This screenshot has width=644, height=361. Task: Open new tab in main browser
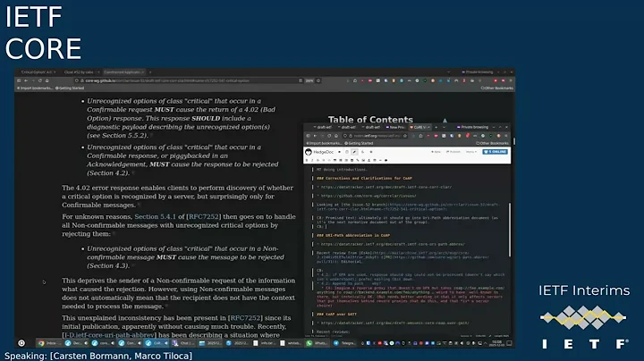(150, 72)
